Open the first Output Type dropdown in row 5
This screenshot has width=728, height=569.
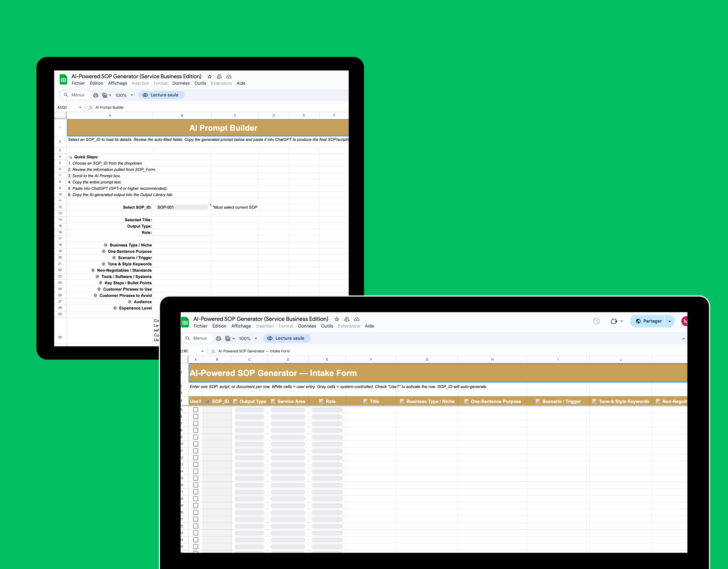coord(249,409)
